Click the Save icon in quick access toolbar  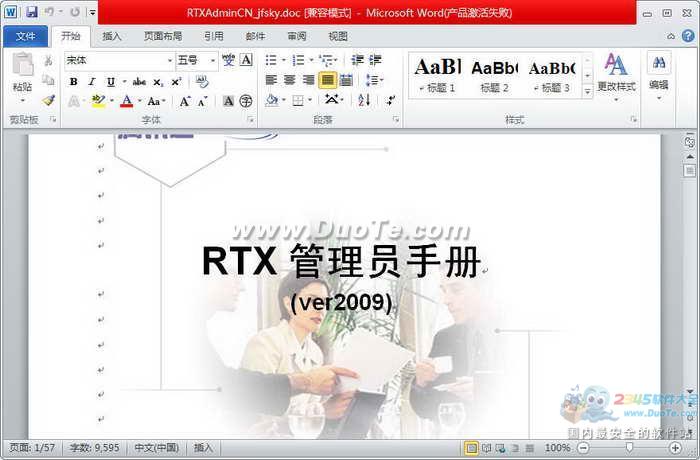click(x=32, y=12)
